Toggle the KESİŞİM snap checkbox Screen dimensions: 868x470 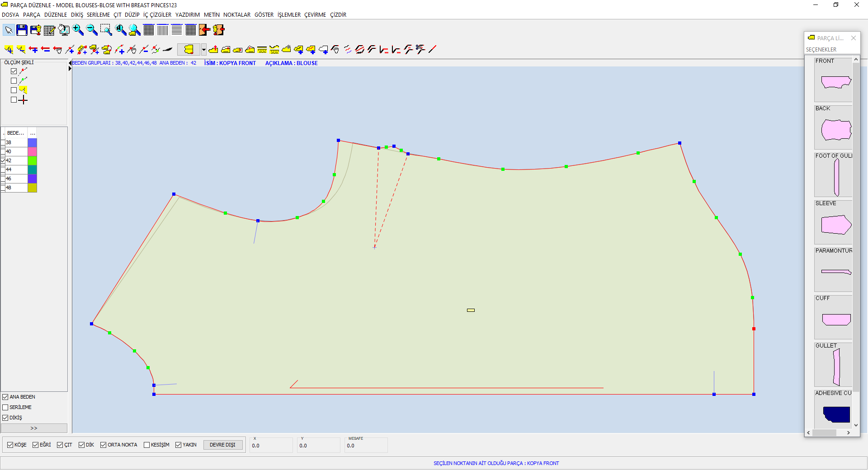point(146,445)
